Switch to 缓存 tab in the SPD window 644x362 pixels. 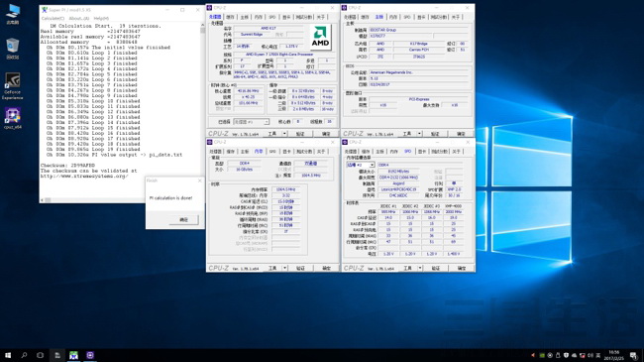pyautogui.click(x=366, y=152)
